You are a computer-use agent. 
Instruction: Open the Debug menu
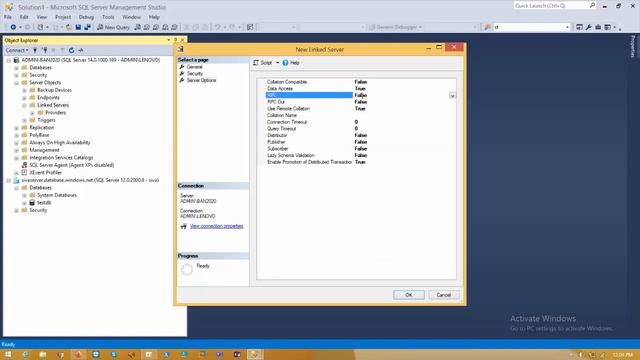86,17
